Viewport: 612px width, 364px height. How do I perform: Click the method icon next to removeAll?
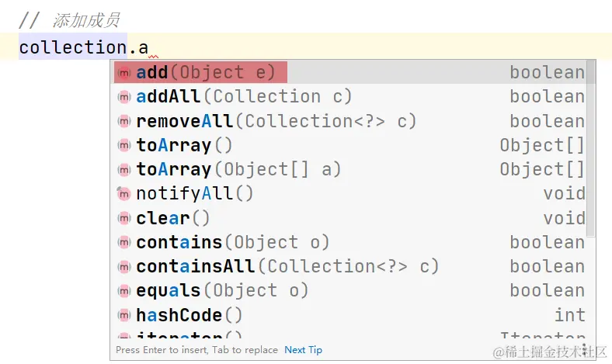pos(123,121)
